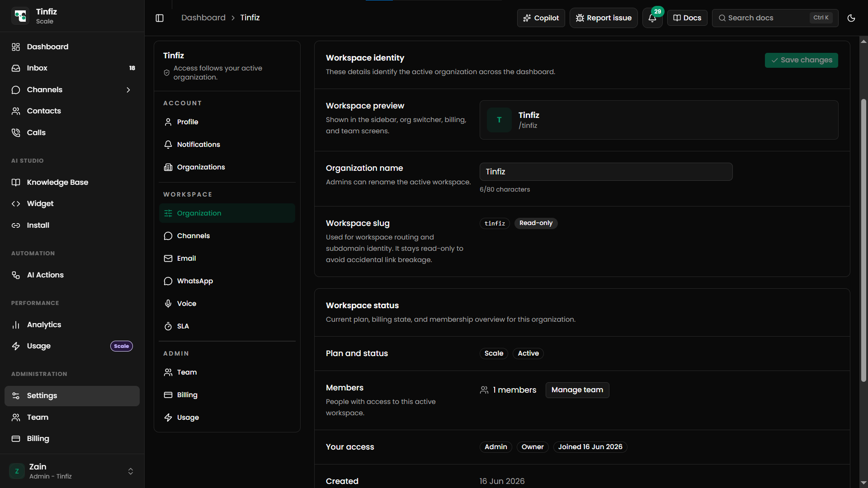Click the 'Read-only' badge

pos(536,223)
